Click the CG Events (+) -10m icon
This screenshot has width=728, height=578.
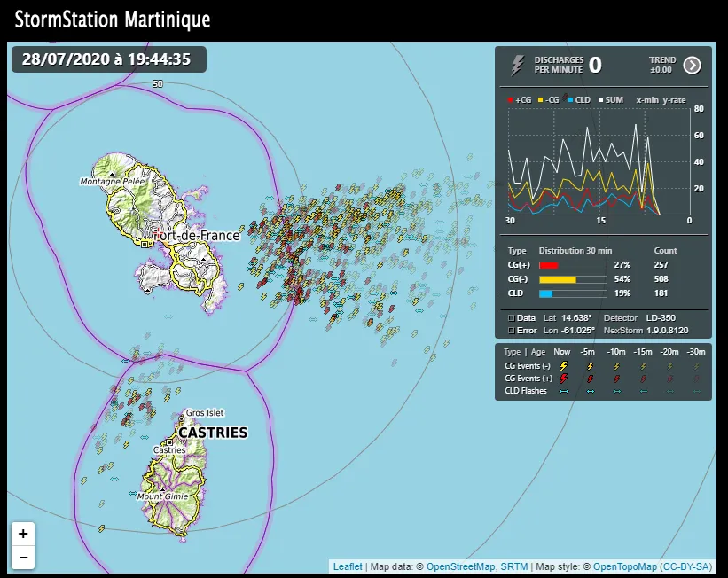tap(616, 379)
